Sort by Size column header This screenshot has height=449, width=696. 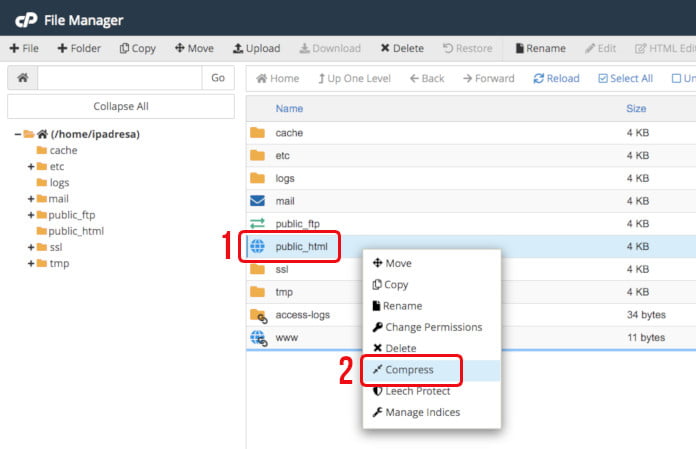coord(636,109)
